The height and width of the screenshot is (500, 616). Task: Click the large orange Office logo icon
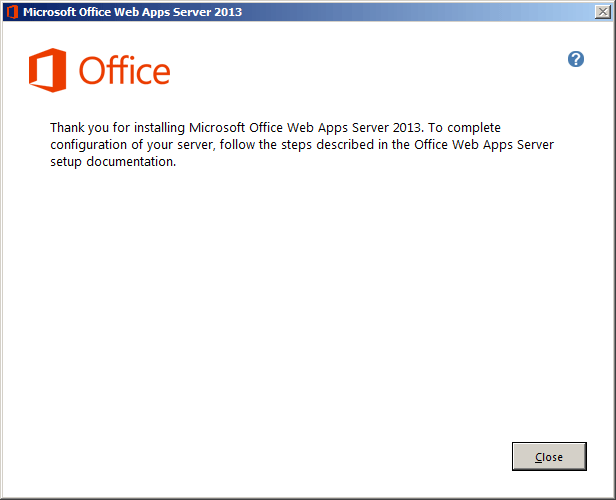[48, 70]
